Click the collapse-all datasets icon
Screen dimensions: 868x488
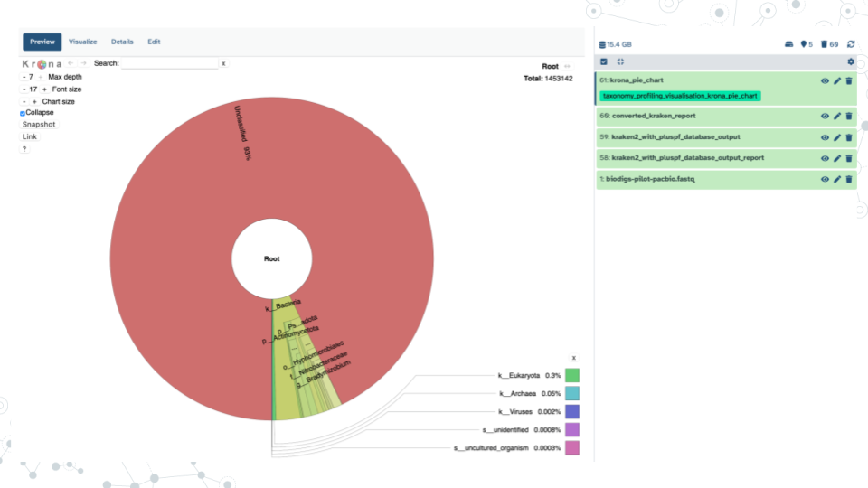point(620,61)
